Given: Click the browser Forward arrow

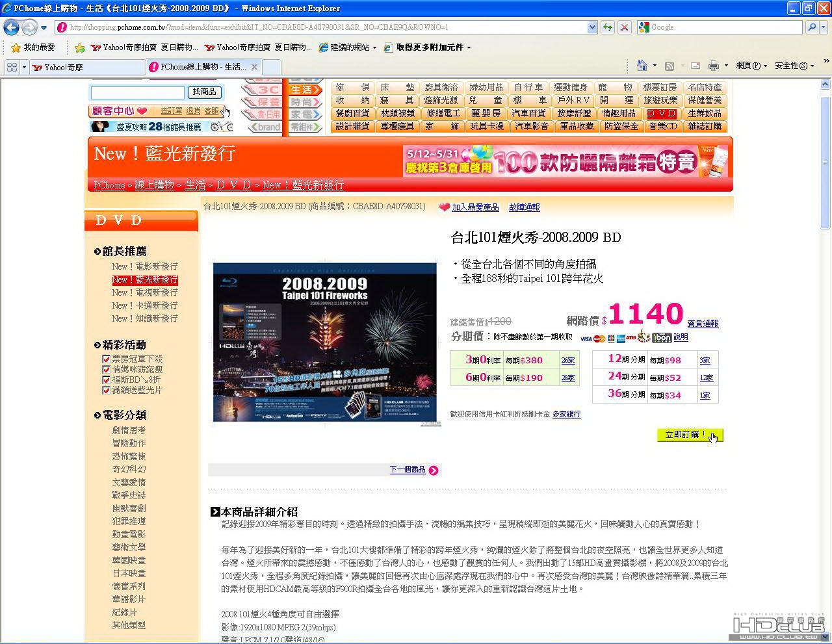Looking at the screenshot, I should coord(29,27).
